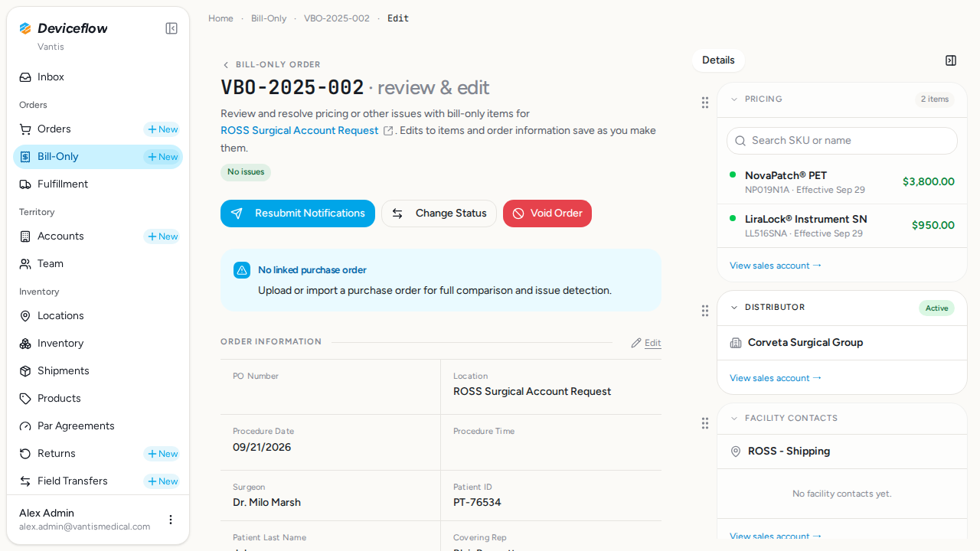Collapse the Distributor section chevron
The width and height of the screenshot is (980, 551).
pyautogui.click(x=734, y=308)
